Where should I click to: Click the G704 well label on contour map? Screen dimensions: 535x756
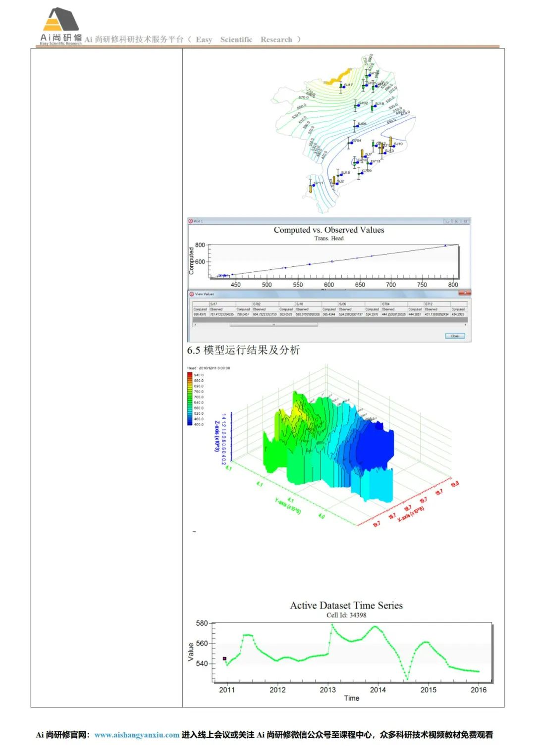[357, 141]
